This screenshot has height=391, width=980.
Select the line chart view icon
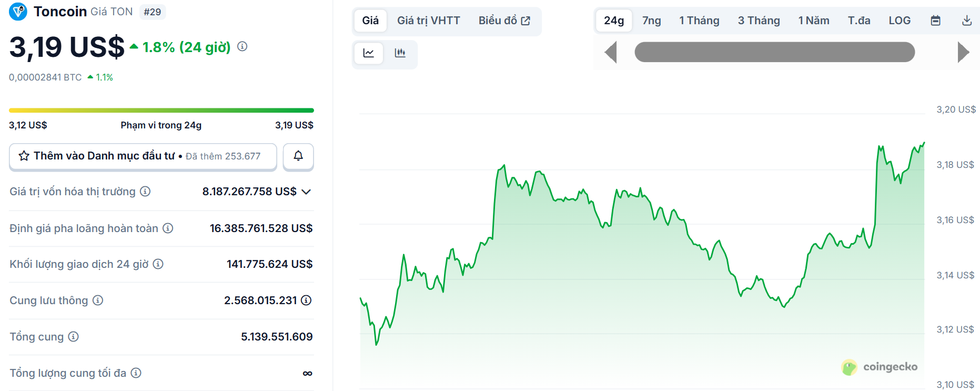coord(369,54)
